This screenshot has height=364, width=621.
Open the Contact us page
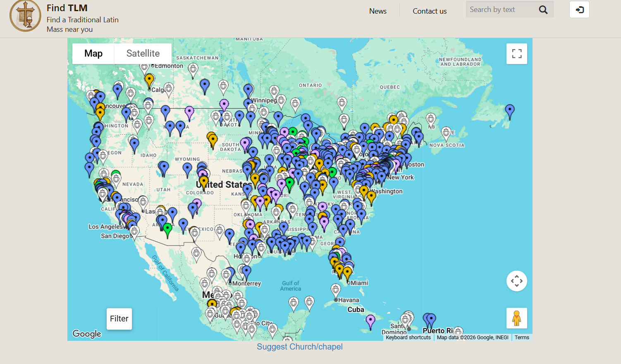point(430,11)
